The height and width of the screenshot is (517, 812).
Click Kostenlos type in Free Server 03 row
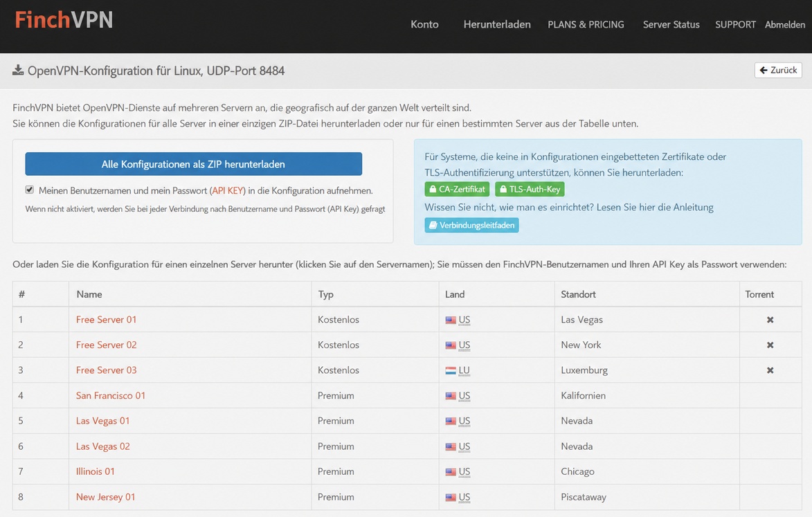pos(339,370)
